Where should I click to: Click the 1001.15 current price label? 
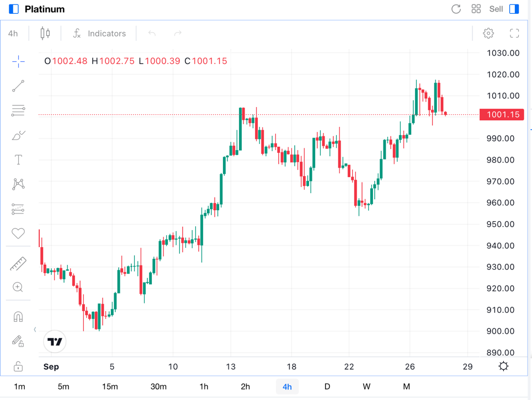pos(501,115)
